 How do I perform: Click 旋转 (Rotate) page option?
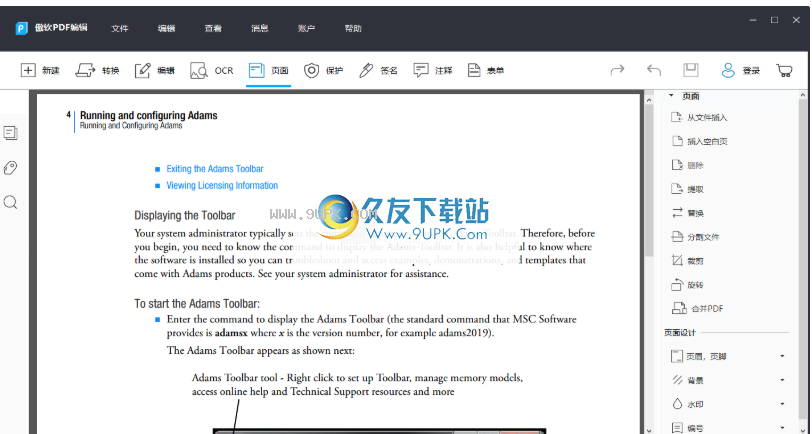tap(687, 284)
